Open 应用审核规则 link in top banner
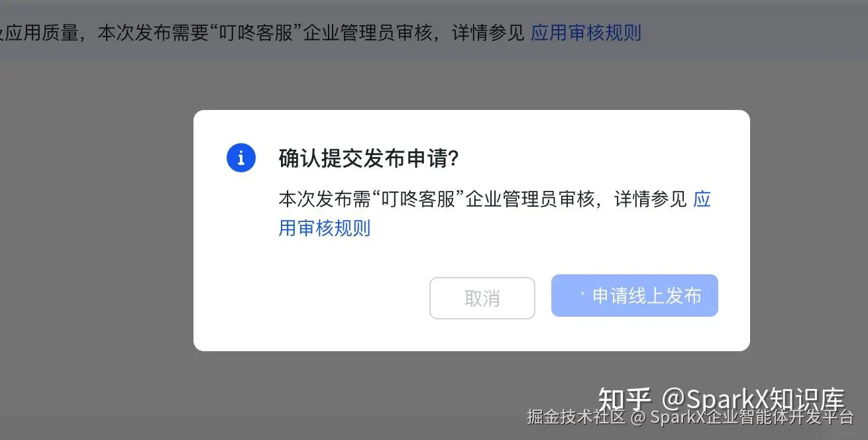This screenshot has width=868, height=440. click(x=586, y=32)
